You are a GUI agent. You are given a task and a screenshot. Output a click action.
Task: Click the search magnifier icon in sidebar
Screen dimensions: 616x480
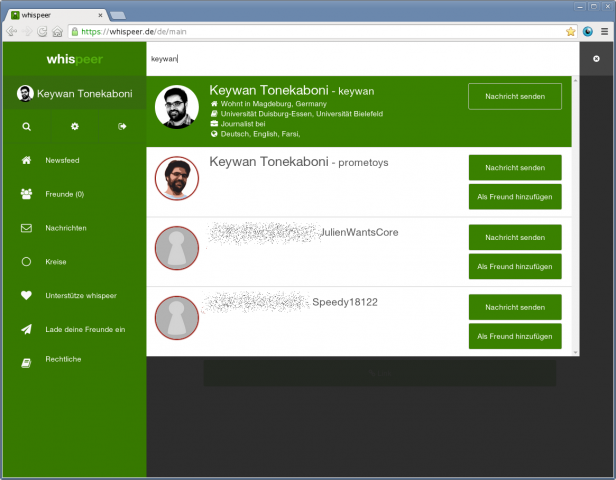click(x=26, y=127)
